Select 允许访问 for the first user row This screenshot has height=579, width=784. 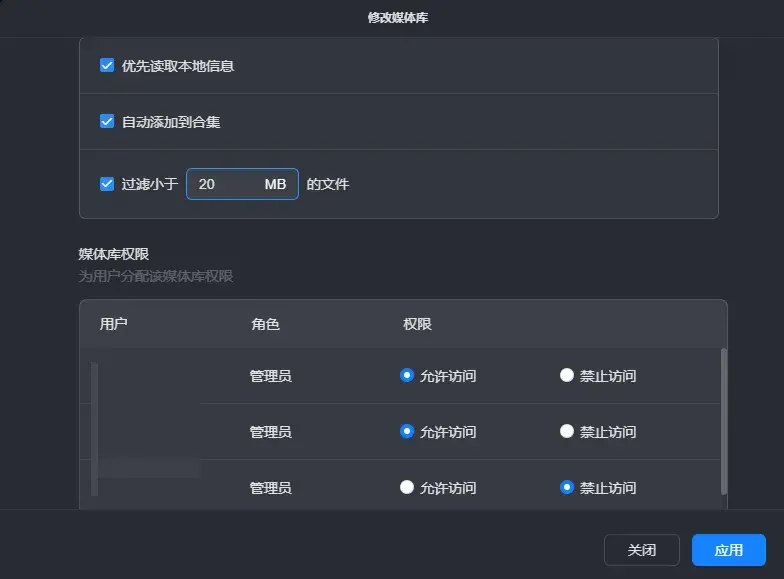407,376
